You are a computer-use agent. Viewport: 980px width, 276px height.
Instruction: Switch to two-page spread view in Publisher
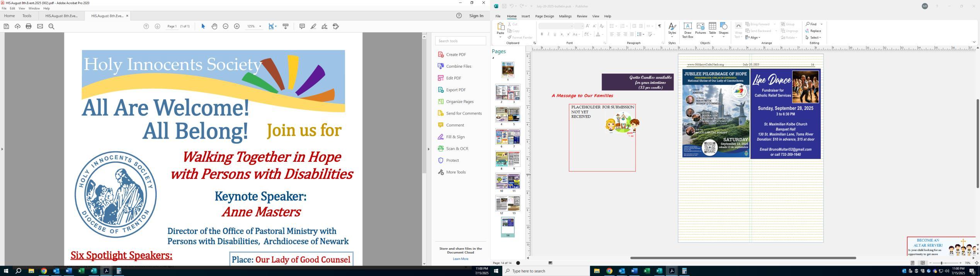pyautogui.click(x=923, y=263)
